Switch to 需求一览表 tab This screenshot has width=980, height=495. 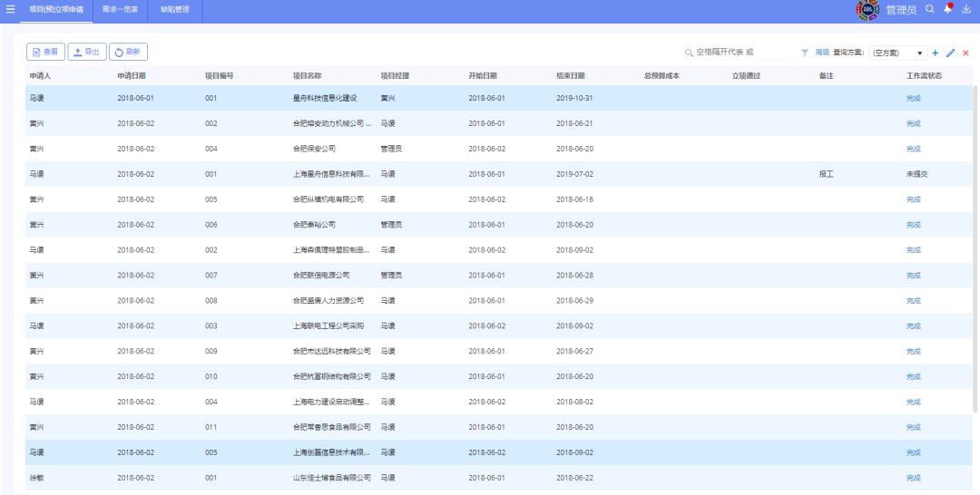click(x=120, y=9)
